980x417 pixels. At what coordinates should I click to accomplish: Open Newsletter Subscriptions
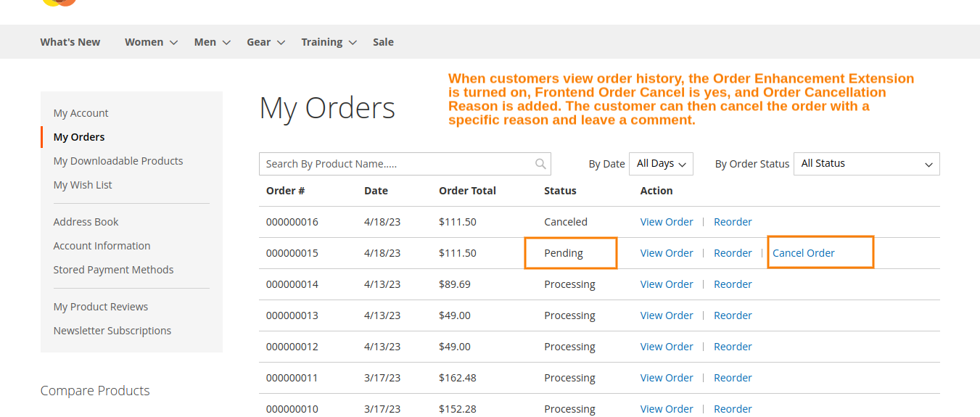(x=112, y=331)
